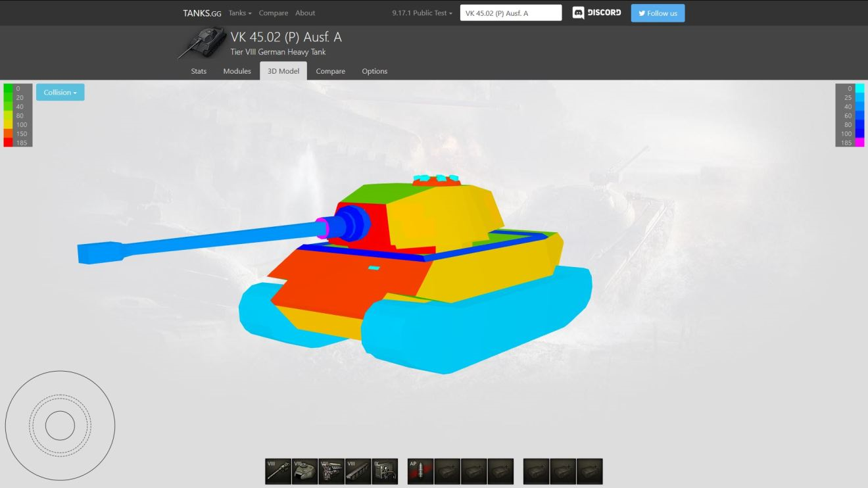Switch to the Stats tab
The image size is (868, 488).
pos(199,71)
